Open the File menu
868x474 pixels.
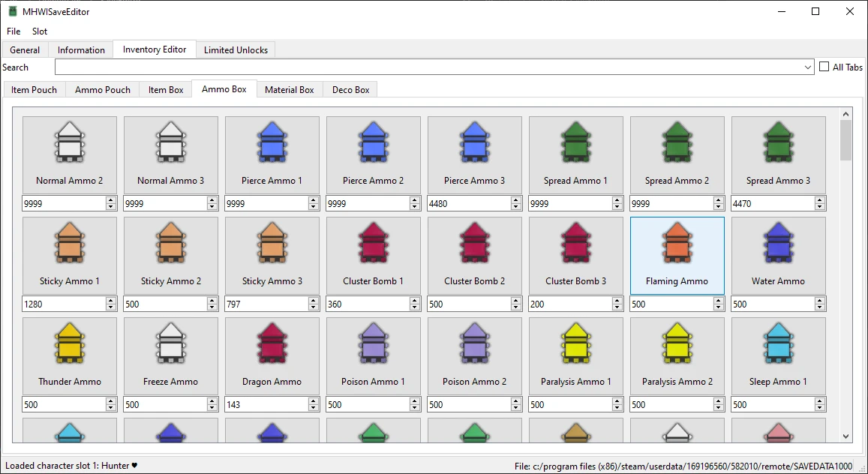[x=14, y=31]
